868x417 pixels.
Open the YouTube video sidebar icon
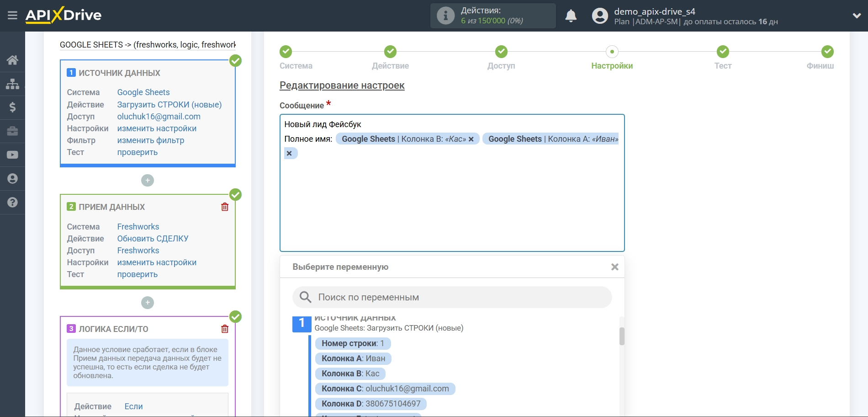(12, 155)
